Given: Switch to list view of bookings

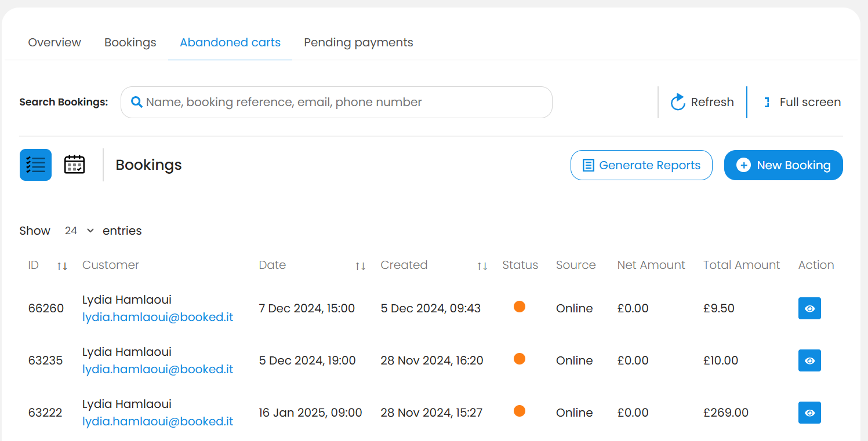Looking at the screenshot, I should point(35,165).
